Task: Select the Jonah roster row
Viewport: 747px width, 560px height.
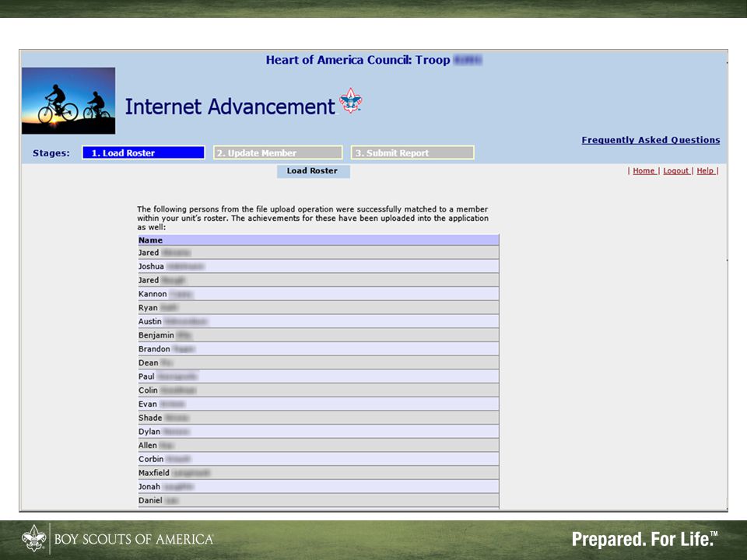Action: coord(318,487)
